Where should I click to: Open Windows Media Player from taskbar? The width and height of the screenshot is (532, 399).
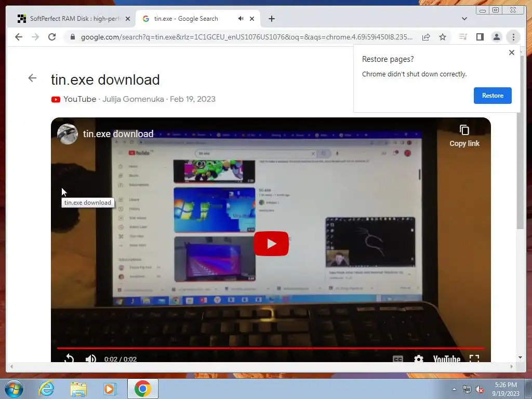(x=110, y=389)
